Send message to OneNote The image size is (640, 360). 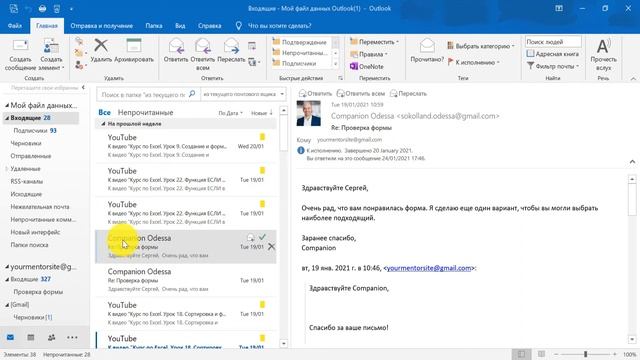(x=367, y=66)
